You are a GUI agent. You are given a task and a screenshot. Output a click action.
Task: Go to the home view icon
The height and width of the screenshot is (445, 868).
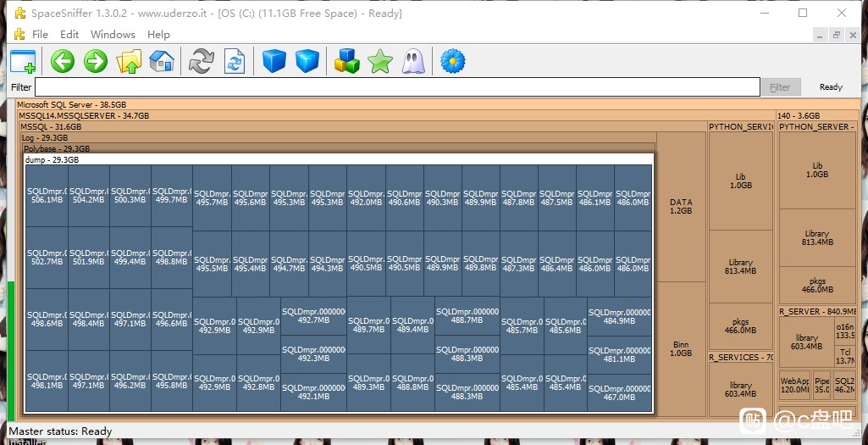pos(162,61)
